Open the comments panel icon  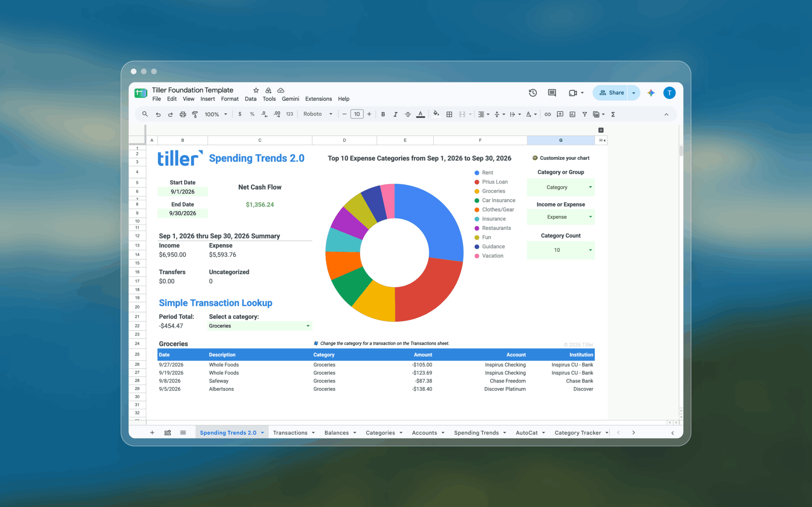click(x=552, y=93)
